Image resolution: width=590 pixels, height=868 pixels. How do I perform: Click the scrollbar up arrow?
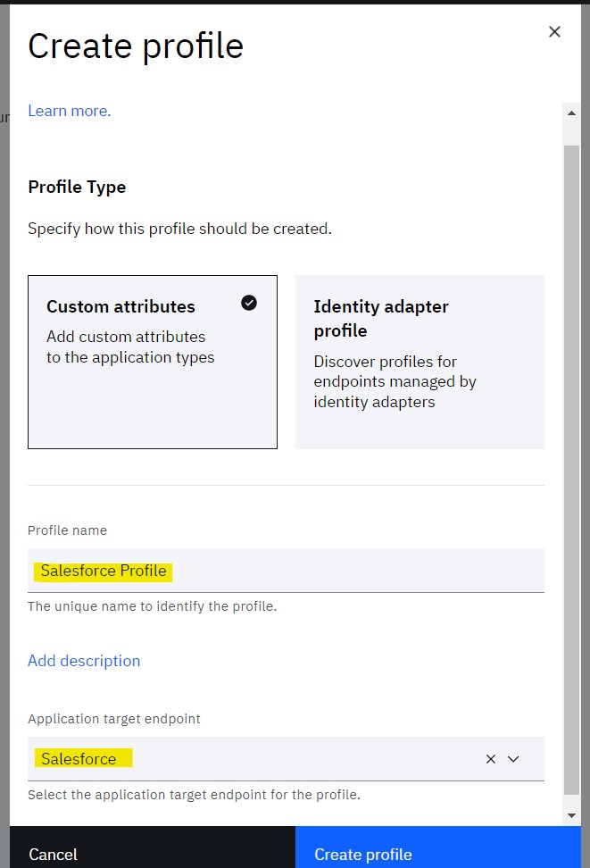572,112
